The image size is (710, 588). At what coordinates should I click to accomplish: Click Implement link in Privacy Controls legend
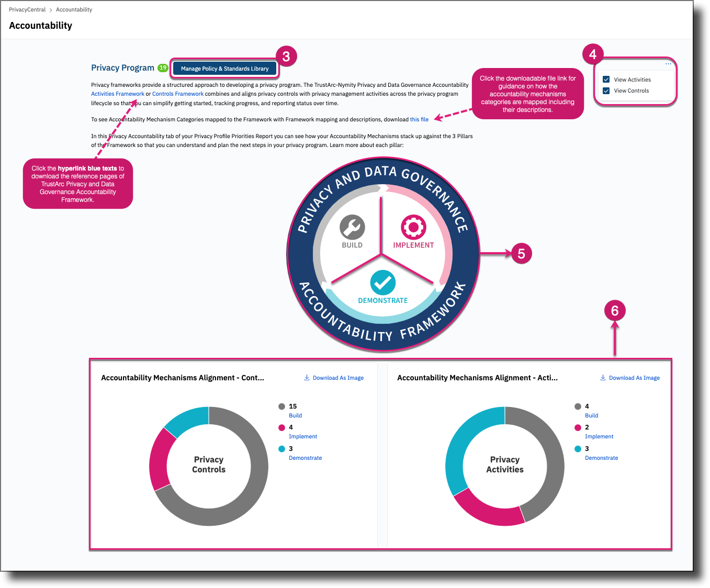click(303, 437)
